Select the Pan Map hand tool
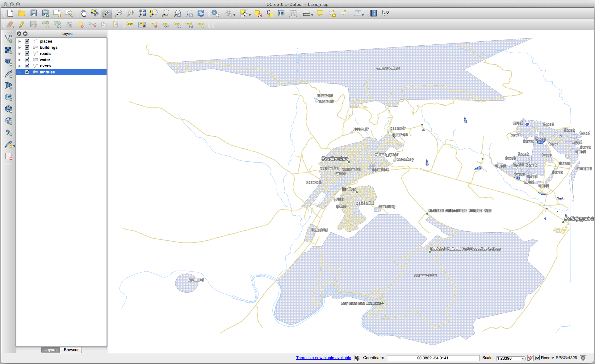 (83, 13)
